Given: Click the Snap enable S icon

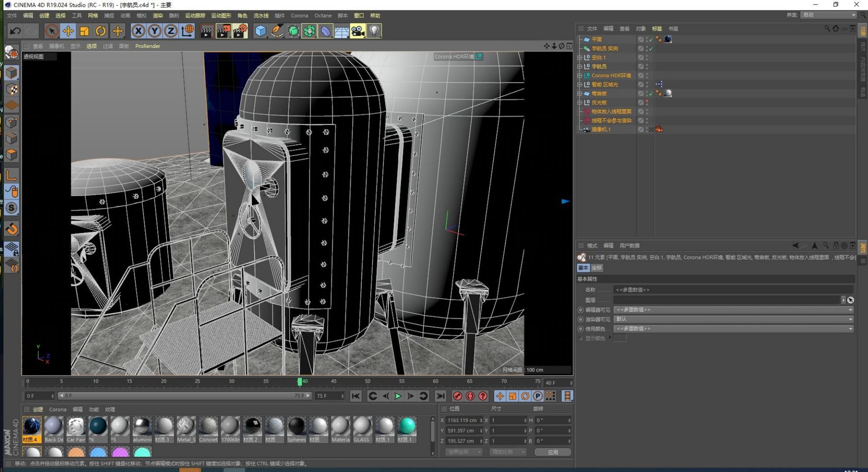Looking at the screenshot, I should pyautogui.click(x=12, y=208).
